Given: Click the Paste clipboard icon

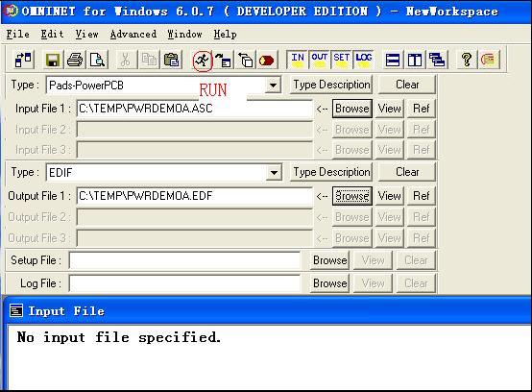Looking at the screenshot, I should (171, 61).
